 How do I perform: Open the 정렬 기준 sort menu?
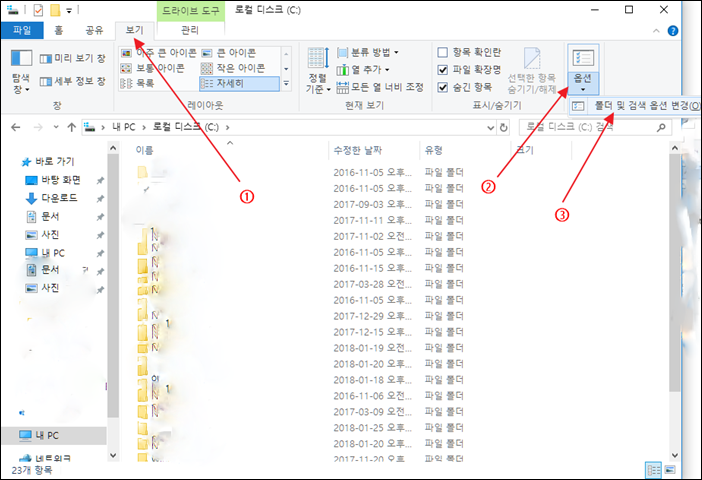[x=318, y=71]
